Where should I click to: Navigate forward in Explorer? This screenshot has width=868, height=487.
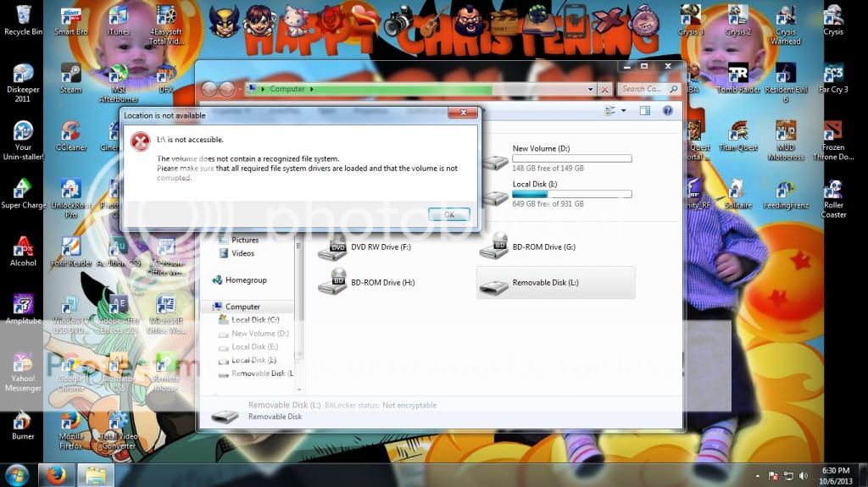[x=227, y=89]
